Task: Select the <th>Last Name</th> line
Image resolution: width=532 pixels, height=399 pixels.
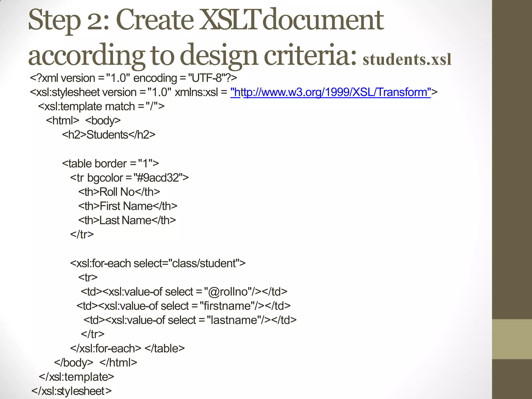Action: tap(127, 220)
